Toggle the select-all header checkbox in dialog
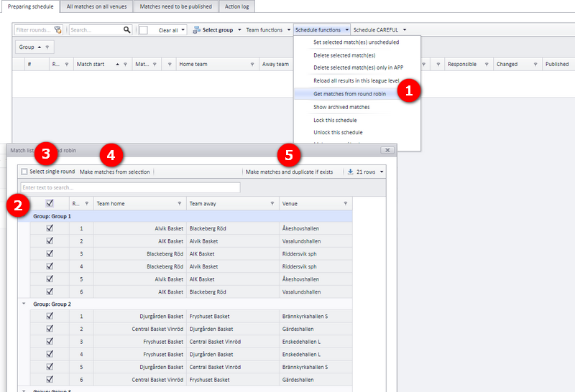The image size is (575, 392). 50,203
